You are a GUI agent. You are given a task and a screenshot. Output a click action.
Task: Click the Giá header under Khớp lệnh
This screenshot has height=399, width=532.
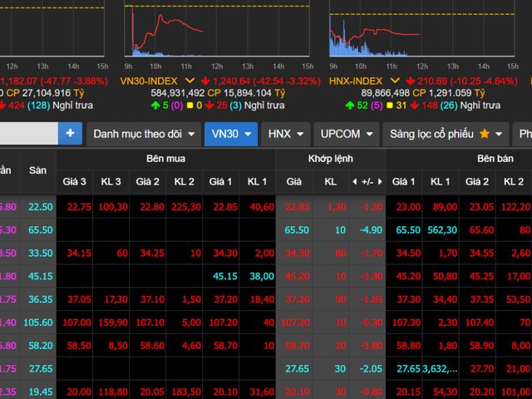(x=294, y=181)
